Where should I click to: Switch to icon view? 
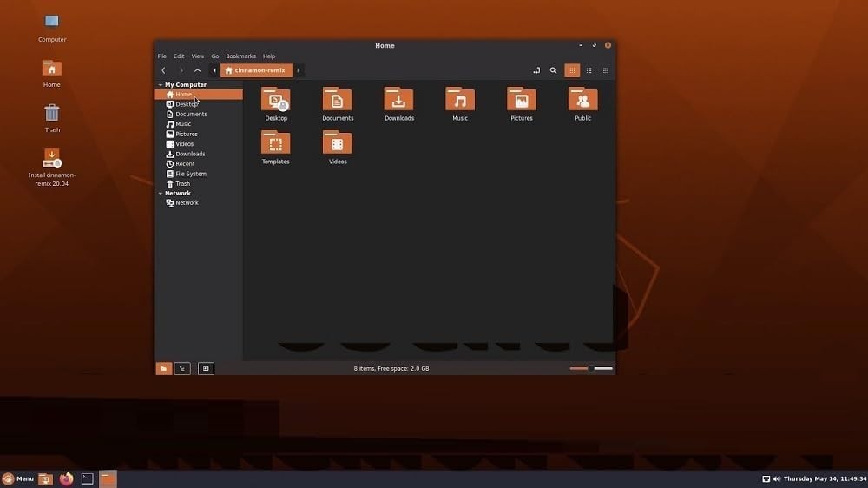click(x=572, y=70)
